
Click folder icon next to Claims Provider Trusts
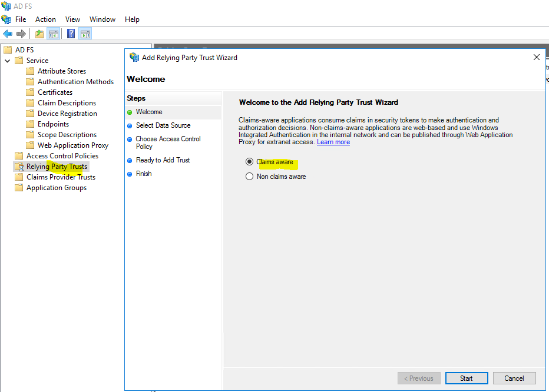coord(19,177)
